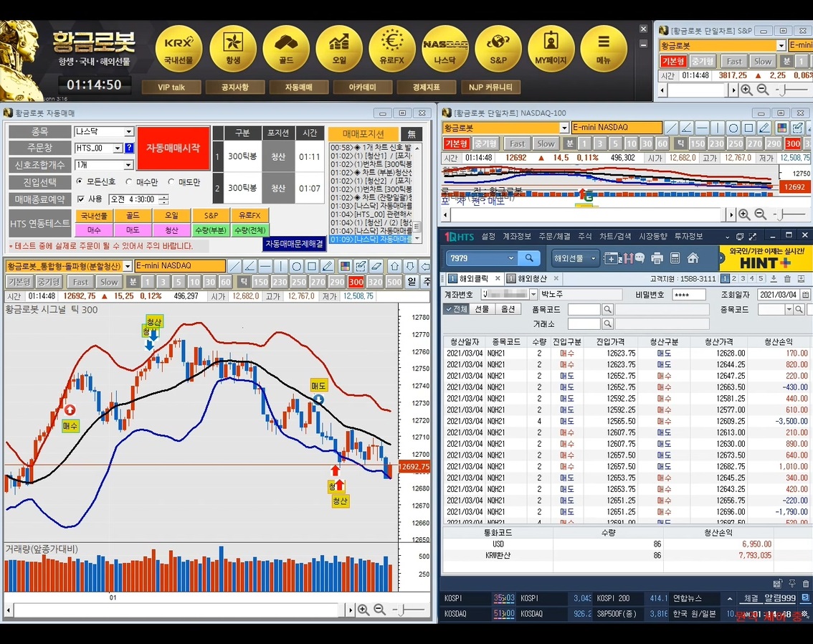Select 300 tick interval in main chart
The height and width of the screenshot is (644, 813).
356,282
